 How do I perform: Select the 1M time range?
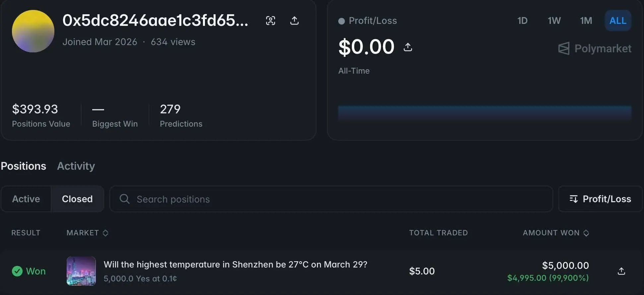point(586,21)
